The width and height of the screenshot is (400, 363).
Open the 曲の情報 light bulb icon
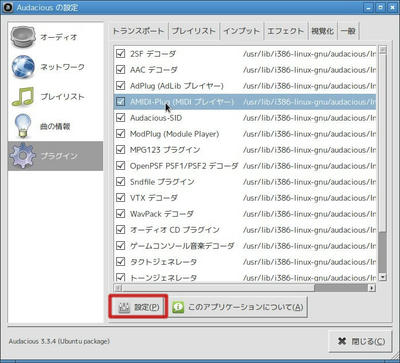pos(23,126)
